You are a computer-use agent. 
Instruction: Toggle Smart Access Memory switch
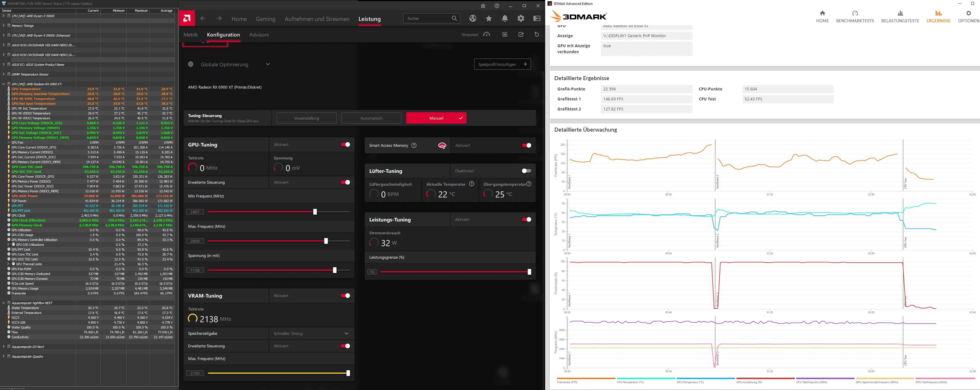coord(527,145)
